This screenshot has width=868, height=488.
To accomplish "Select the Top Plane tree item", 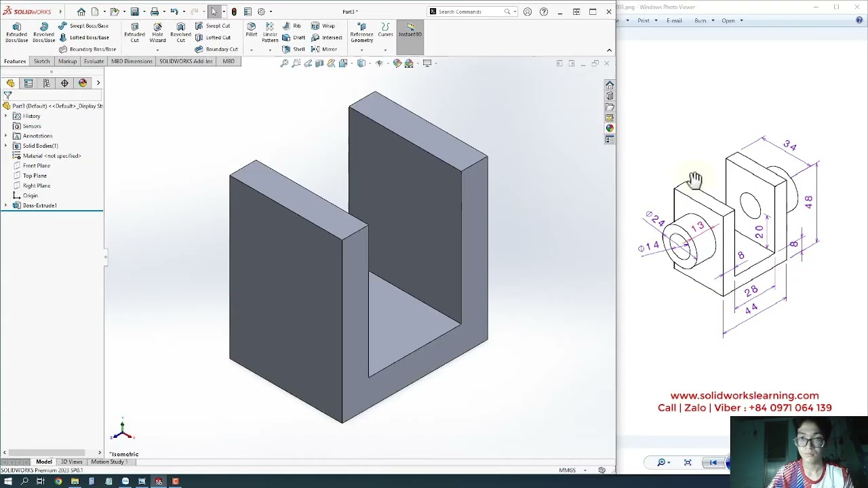I will (x=35, y=176).
